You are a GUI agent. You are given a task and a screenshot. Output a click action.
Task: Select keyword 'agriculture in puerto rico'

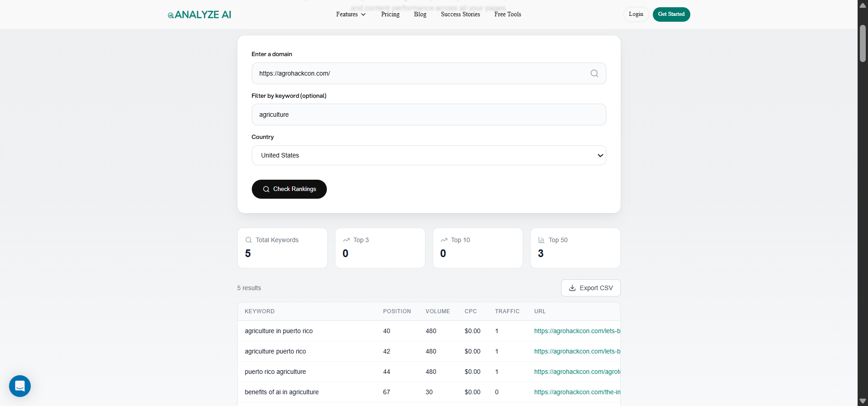tap(278, 331)
